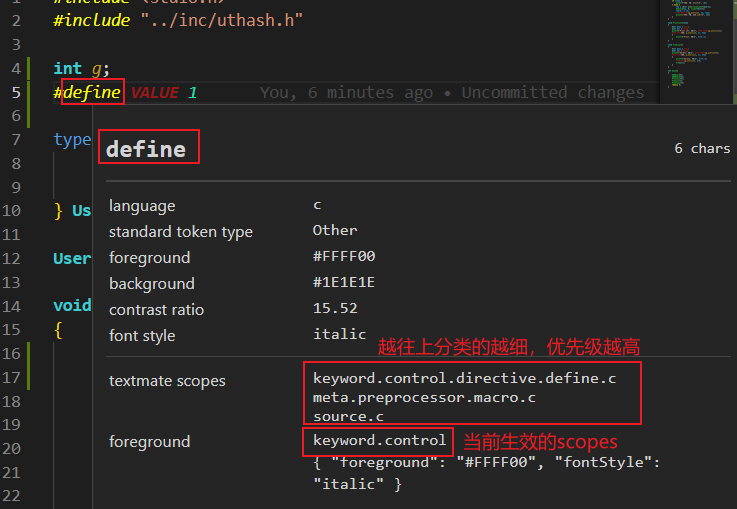This screenshot has height=509, width=737.
Task: Click line number 20 in the gutter
Action: coord(11,449)
